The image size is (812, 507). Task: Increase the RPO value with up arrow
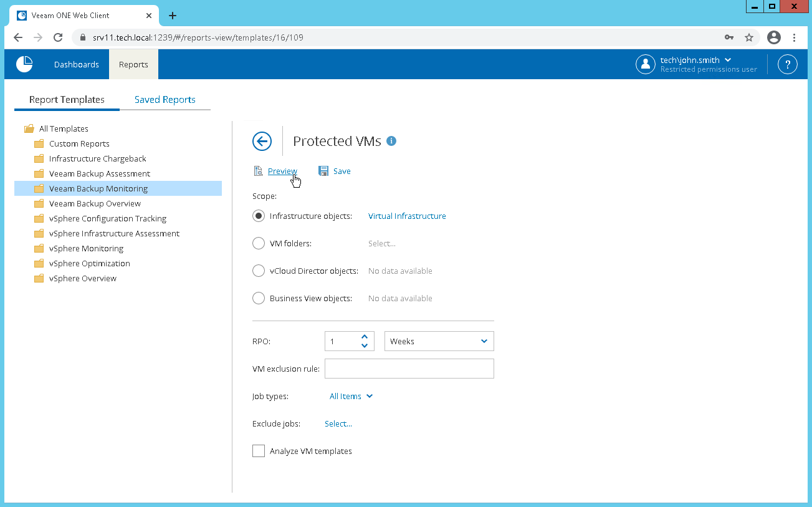tap(365, 337)
